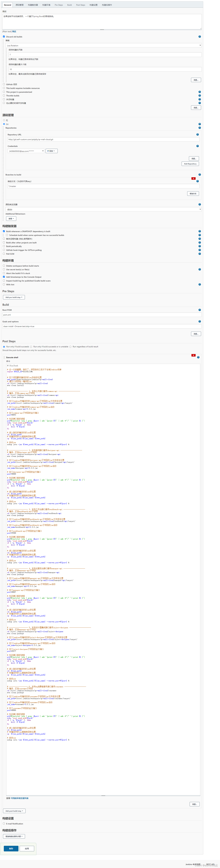
Task: Switch to the 构建触发器 tab
Action: 33,5
